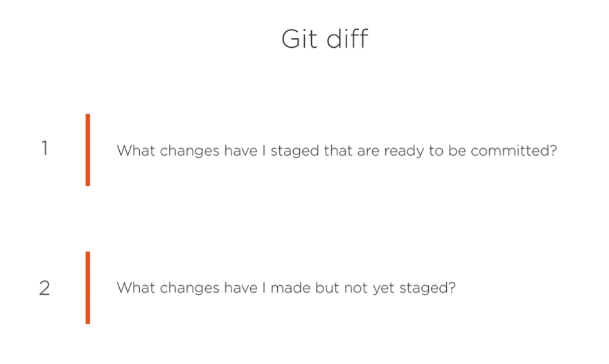
Task: Click "What" at the start of the second question
Action: (x=136, y=288)
